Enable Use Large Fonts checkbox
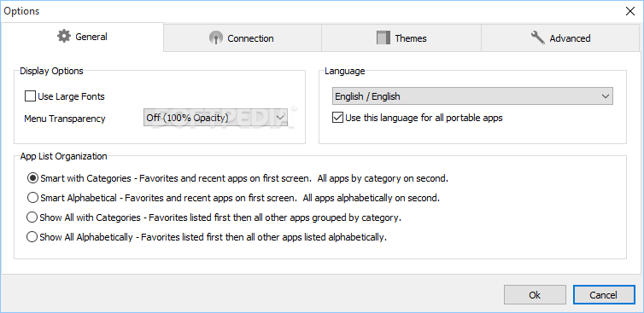This screenshot has width=644, height=313. click(30, 96)
